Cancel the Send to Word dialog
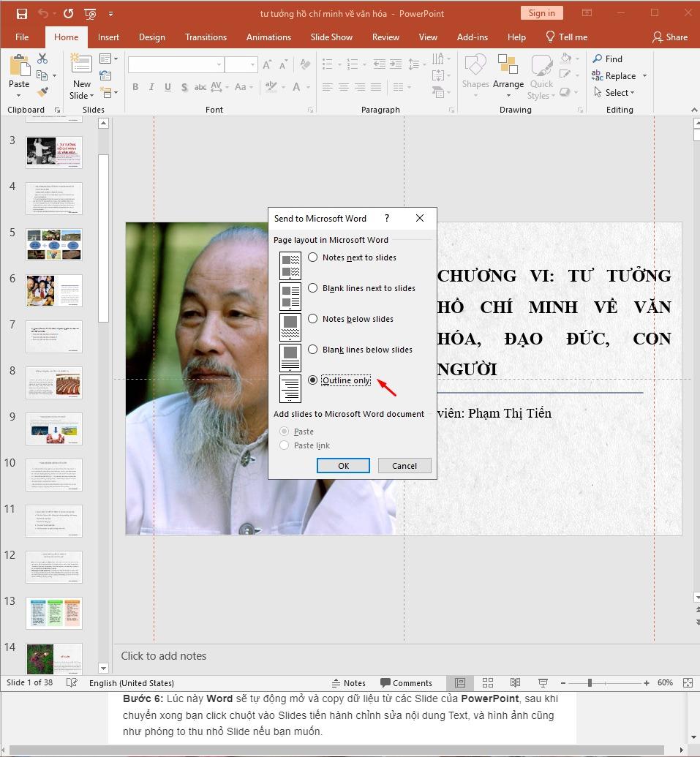Screen dimensions: 700x757 coord(404,465)
